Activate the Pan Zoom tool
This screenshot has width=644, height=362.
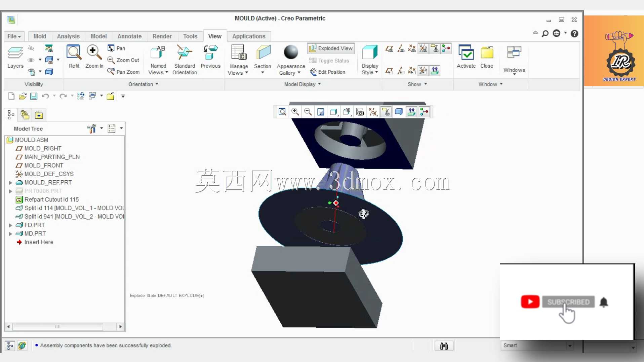tap(123, 72)
